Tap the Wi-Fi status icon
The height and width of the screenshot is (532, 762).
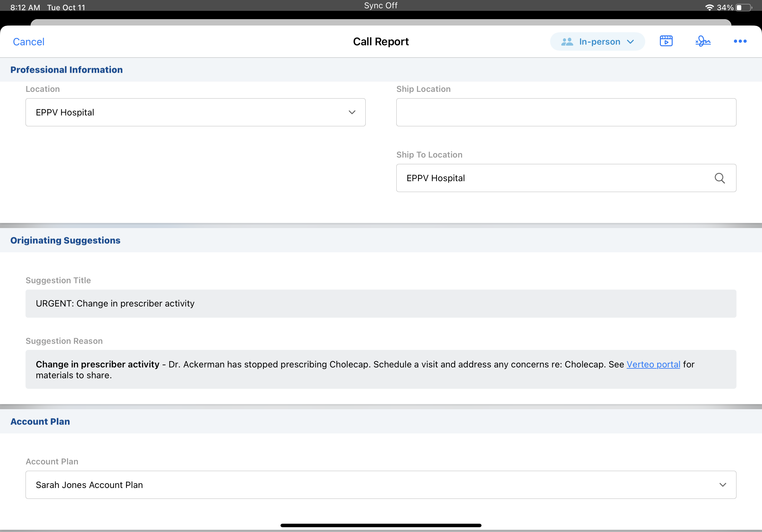(x=709, y=7)
